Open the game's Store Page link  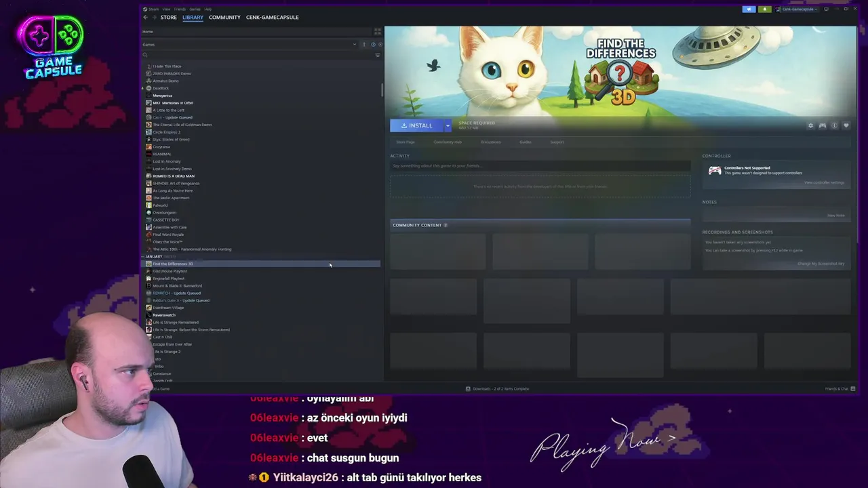[406, 142]
